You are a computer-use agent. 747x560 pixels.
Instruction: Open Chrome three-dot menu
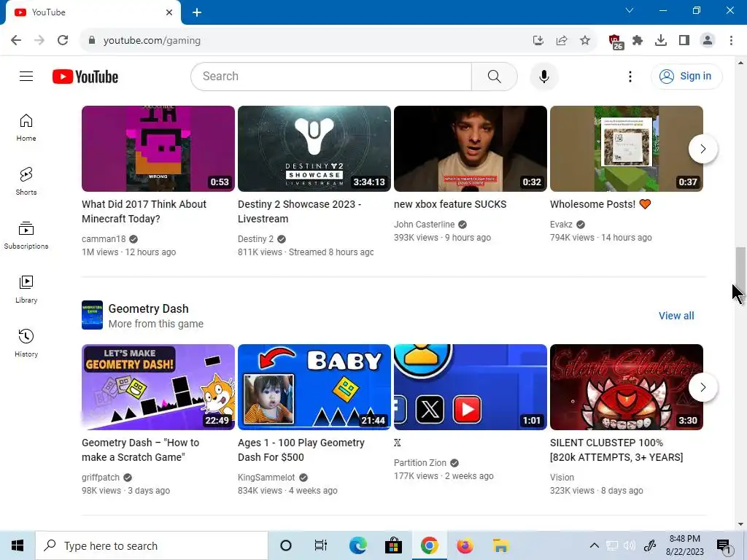click(x=731, y=41)
